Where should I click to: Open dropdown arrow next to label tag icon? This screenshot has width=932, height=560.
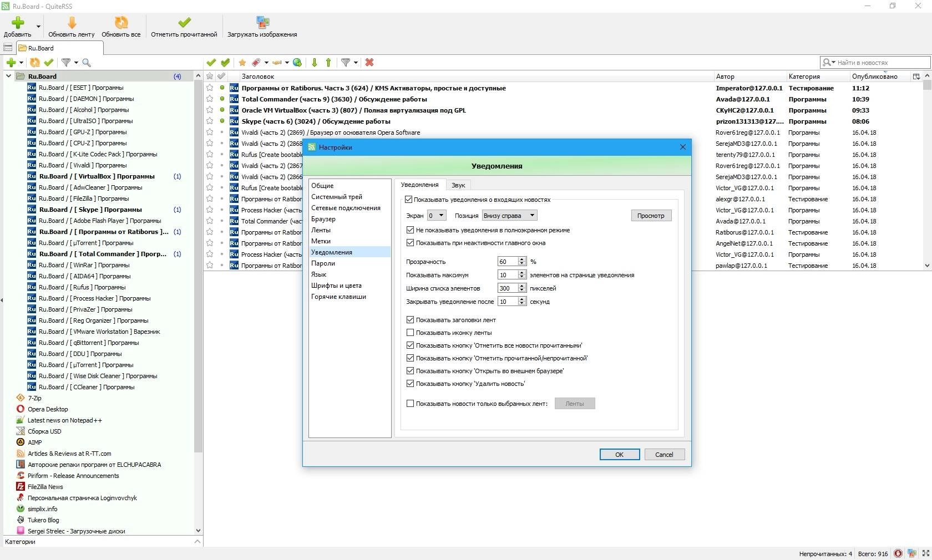click(x=266, y=63)
